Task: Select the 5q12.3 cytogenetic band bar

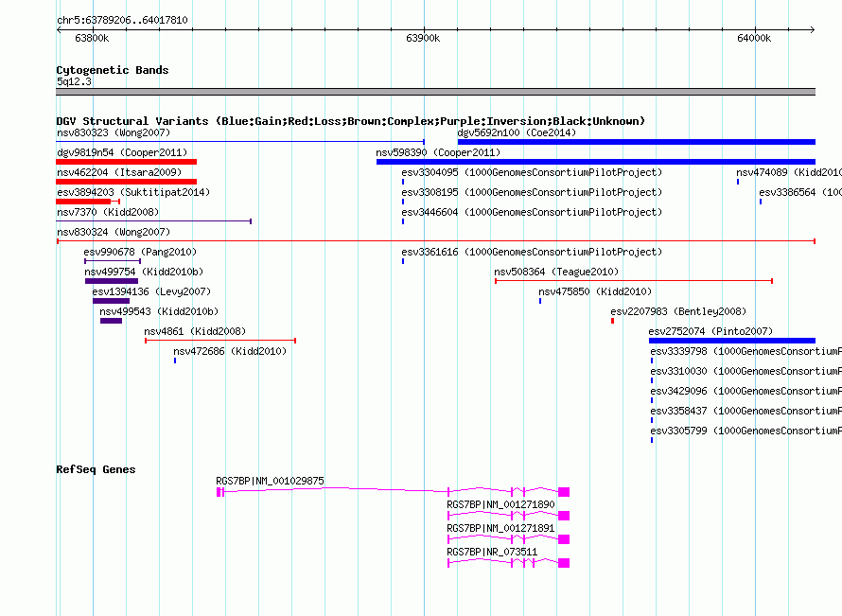Action: tap(435, 92)
